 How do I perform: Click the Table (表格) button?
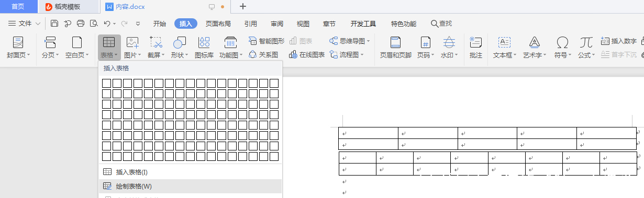(109, 48)
